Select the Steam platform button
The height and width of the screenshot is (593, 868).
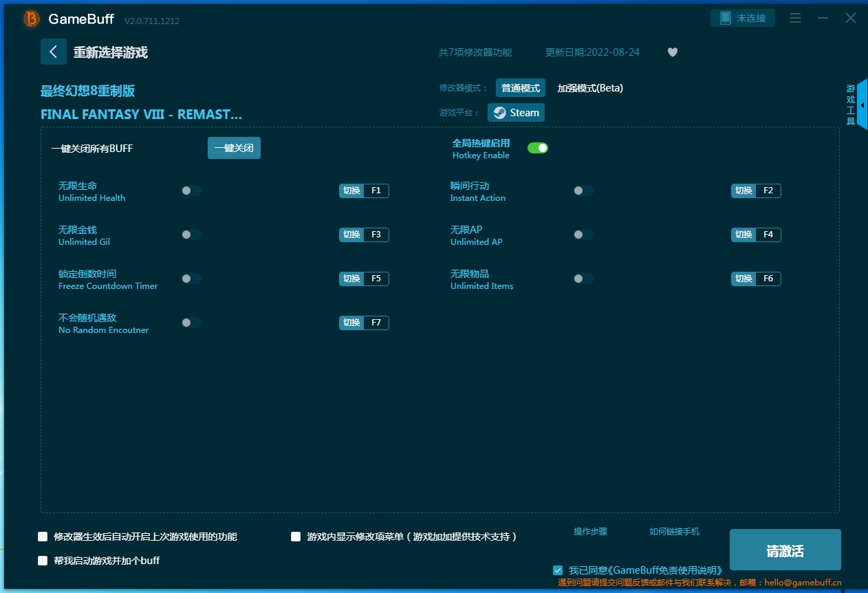[516, 113]
